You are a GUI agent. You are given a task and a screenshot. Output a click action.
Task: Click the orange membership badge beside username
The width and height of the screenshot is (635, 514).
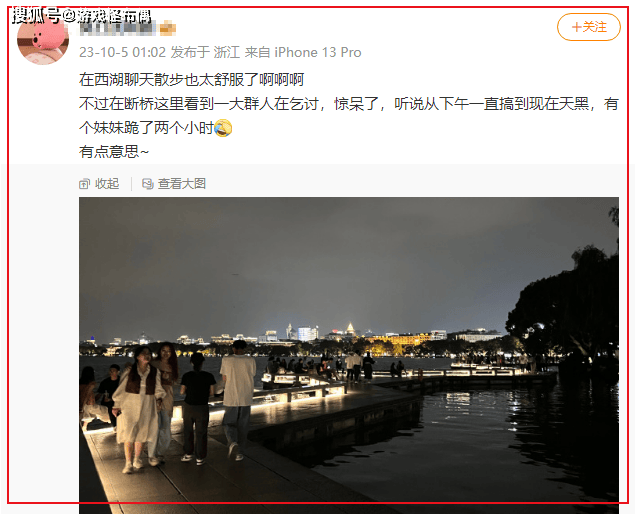coord(168,29)
